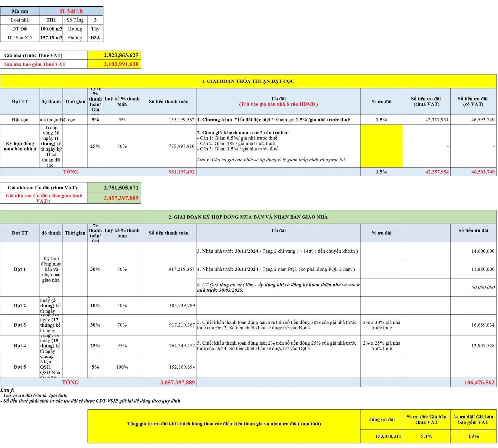Click the Đợt 1 row label

click(20, 269)
